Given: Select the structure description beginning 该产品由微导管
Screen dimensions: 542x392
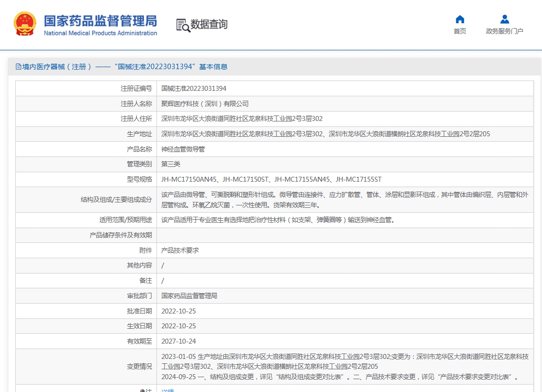Looking at the screenshot, I should pos(345,200).
